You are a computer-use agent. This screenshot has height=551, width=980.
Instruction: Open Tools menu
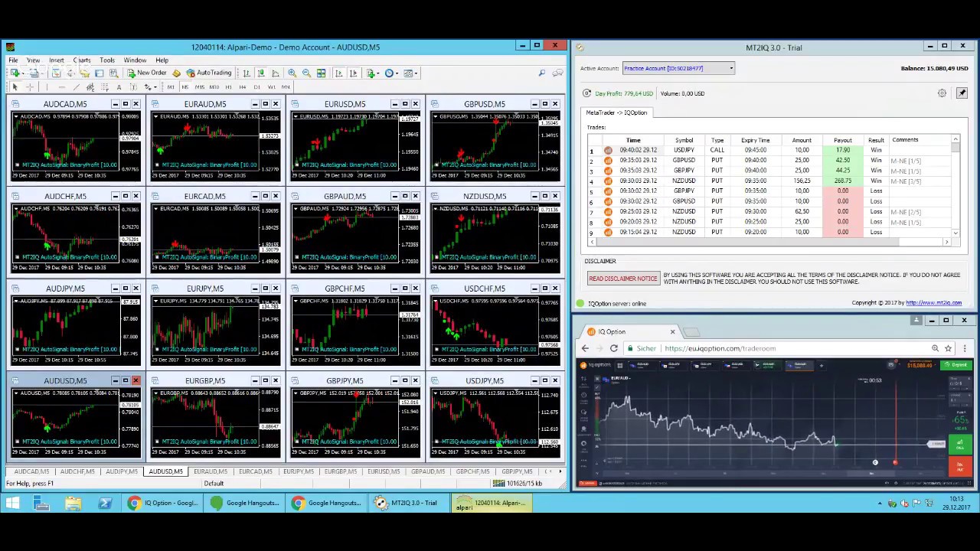(107, 60)
